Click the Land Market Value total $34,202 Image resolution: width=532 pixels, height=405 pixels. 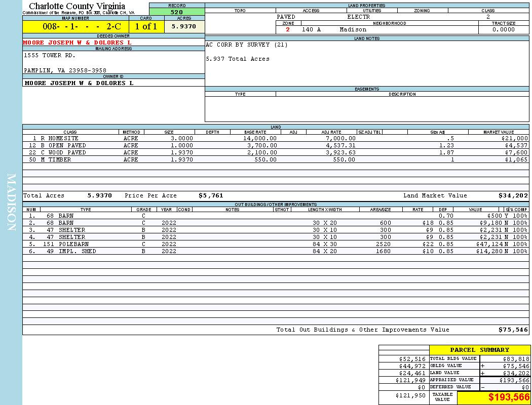[x=513, y=195]
